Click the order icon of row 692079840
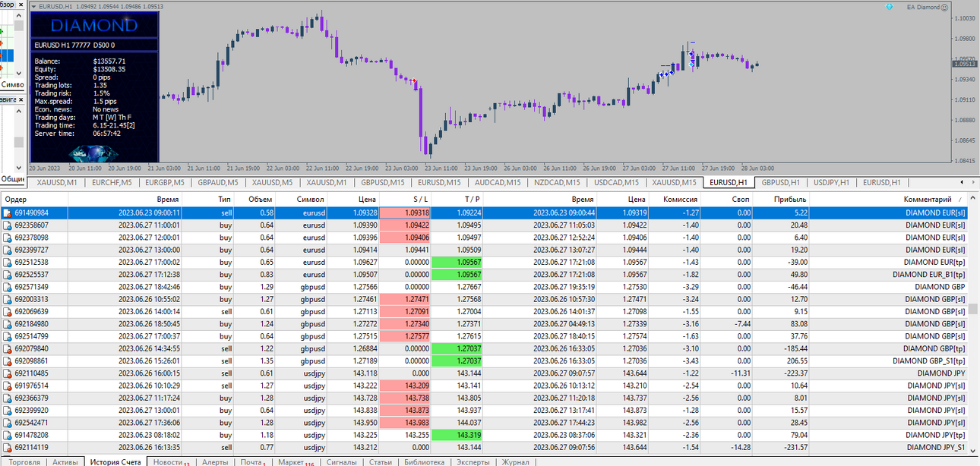 point(8,348)
